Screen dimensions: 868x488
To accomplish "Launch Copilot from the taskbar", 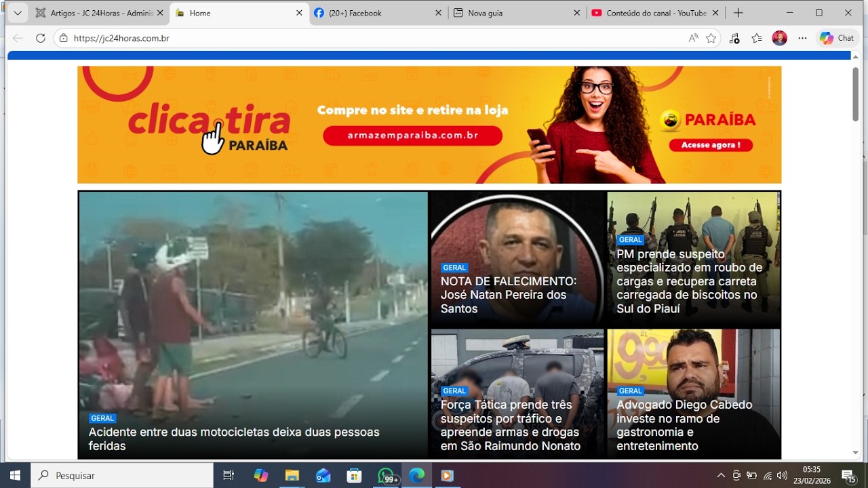I will coord(261,475).
